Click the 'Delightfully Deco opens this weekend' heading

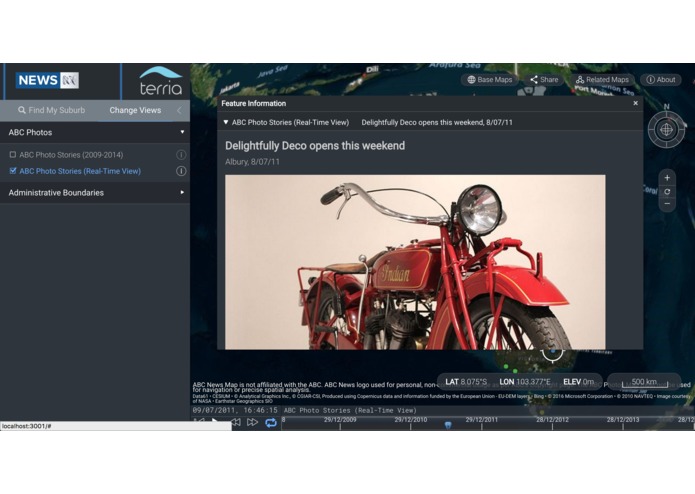315,146
